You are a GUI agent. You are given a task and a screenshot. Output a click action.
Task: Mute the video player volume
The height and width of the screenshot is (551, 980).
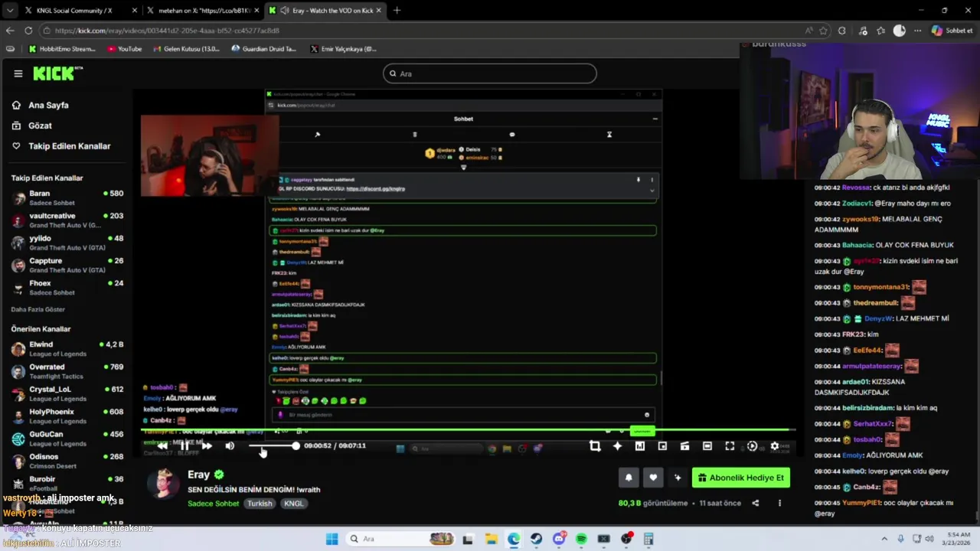click(x=230, y=445)
